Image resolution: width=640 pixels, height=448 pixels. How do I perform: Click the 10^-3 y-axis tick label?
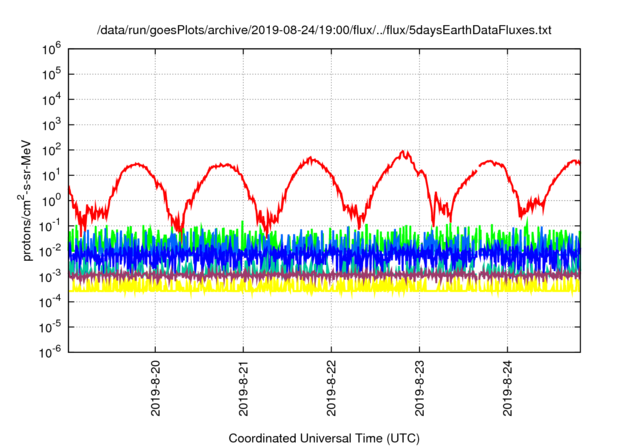(50, 277)
